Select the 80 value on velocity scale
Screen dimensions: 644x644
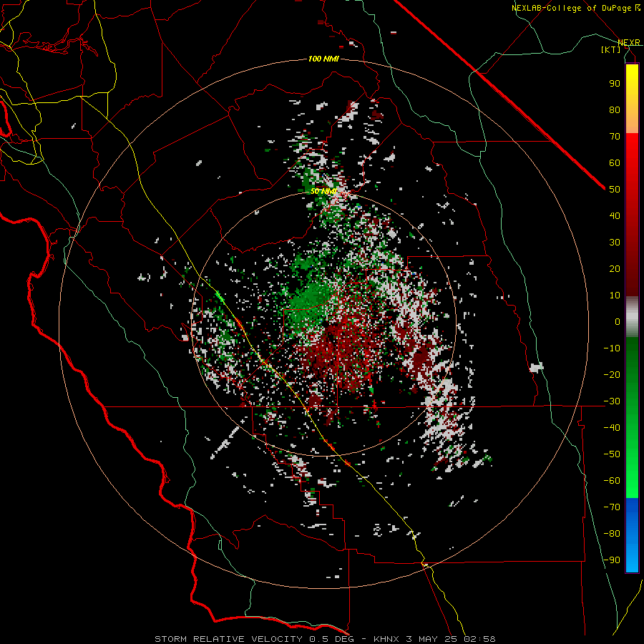615,110
